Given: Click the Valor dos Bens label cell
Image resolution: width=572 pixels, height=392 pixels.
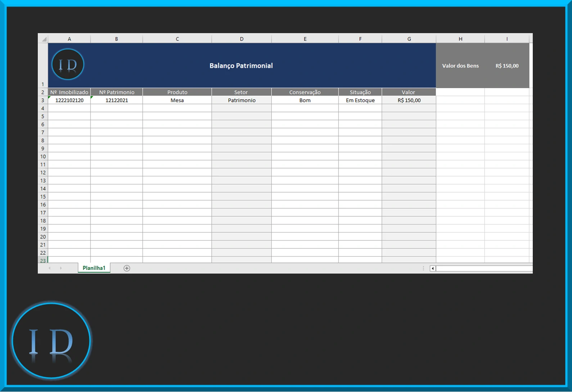Looking at the screenshot, I should (x=460, y=66).
